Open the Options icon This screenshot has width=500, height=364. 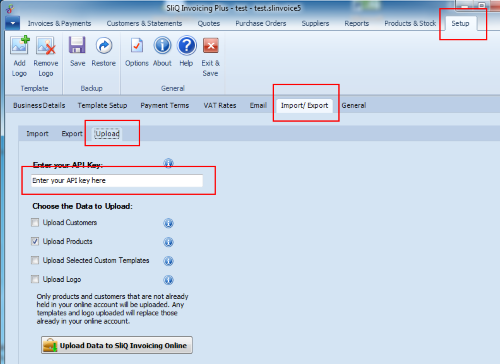pos(137,45)
